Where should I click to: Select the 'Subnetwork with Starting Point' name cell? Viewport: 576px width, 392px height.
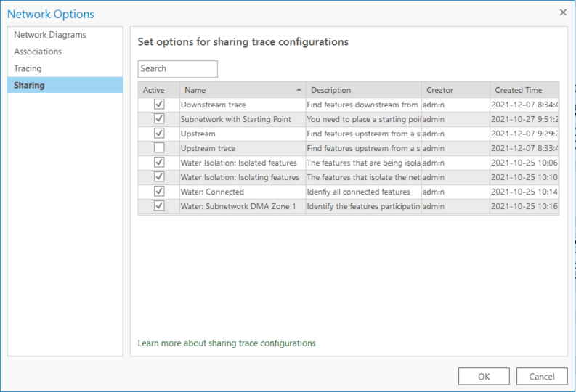click(243, 119)
